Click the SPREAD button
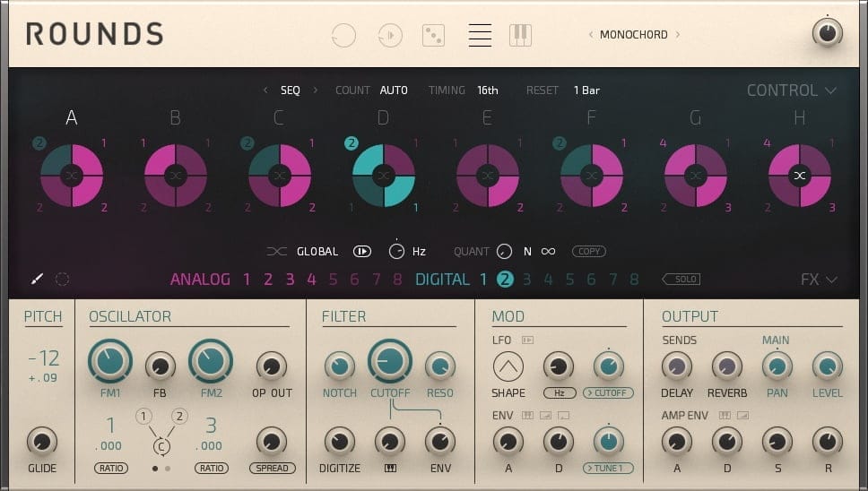The width and height of the screenshot is (868, 491). point(273,469)
